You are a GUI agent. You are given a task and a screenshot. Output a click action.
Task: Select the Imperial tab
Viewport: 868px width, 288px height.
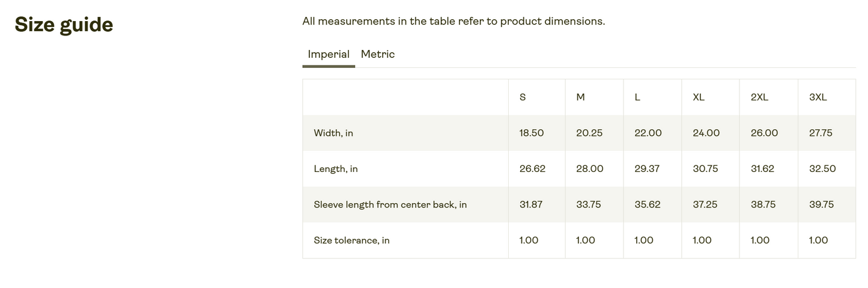coord(329,54)
